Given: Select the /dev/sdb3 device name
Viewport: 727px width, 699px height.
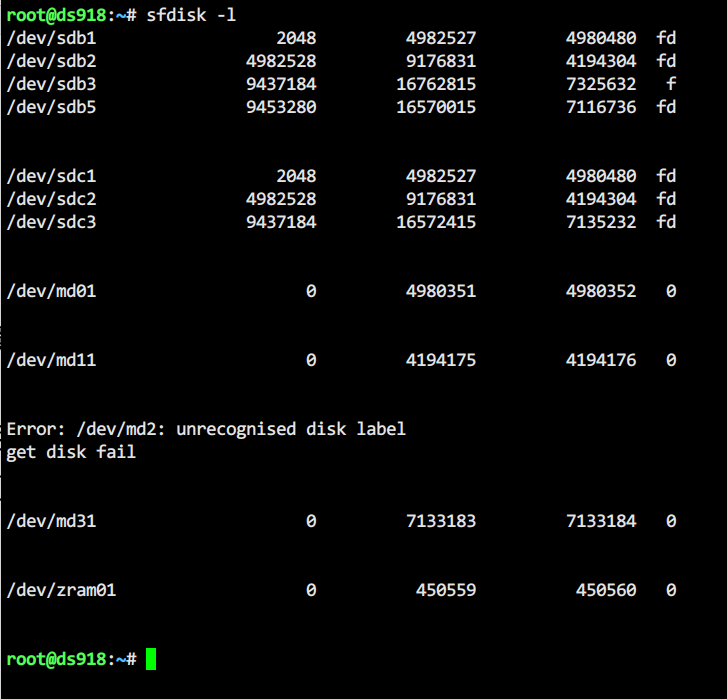Looking at the screenshot, I should point(51,84).
